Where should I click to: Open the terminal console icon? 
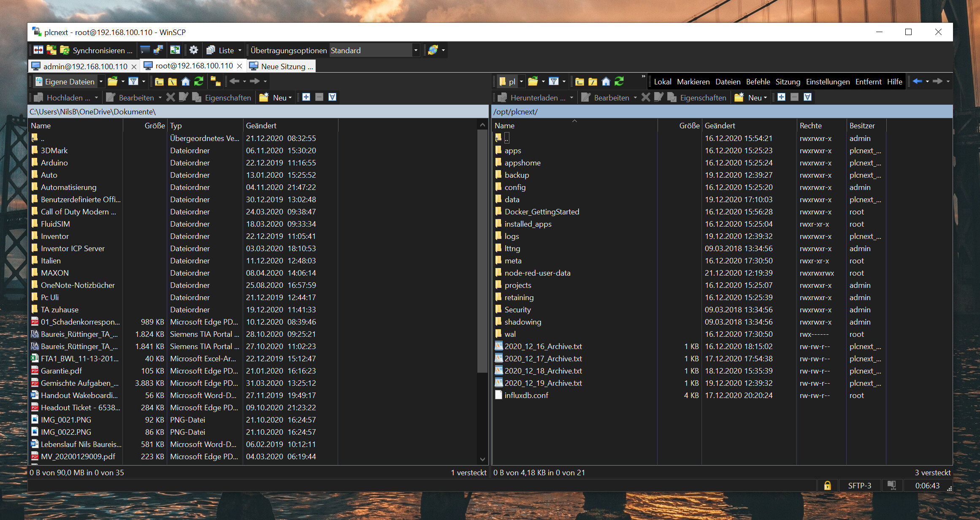145,50
